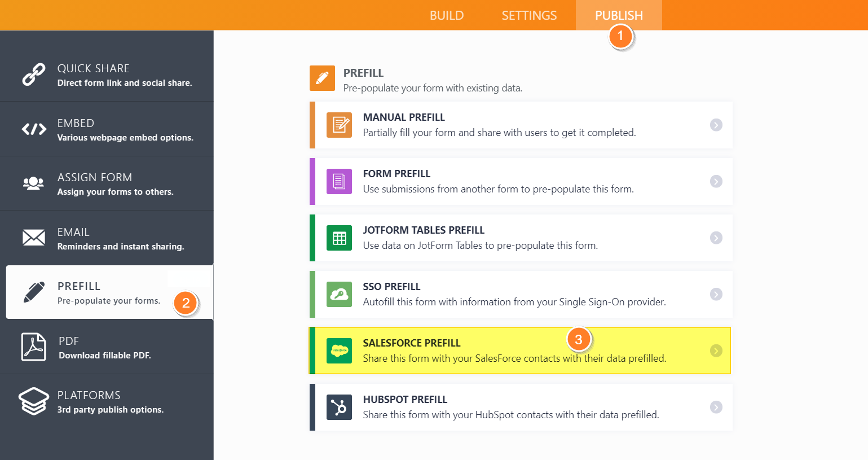Image resolution: width=868 pixels, height=460 pixels.
Task: Click the PDF document icon in sidebar
Action: 33,347
